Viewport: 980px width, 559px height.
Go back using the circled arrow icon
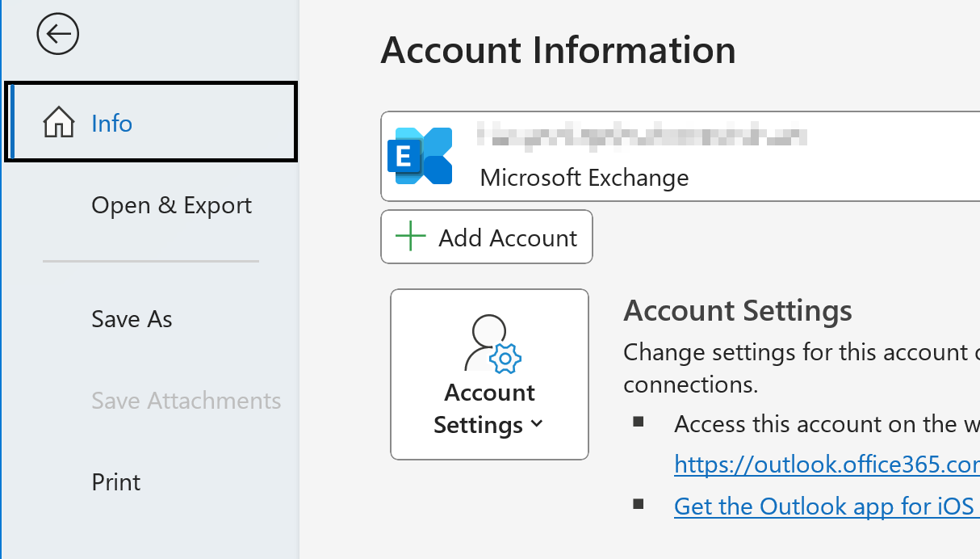tap(58, 34)
